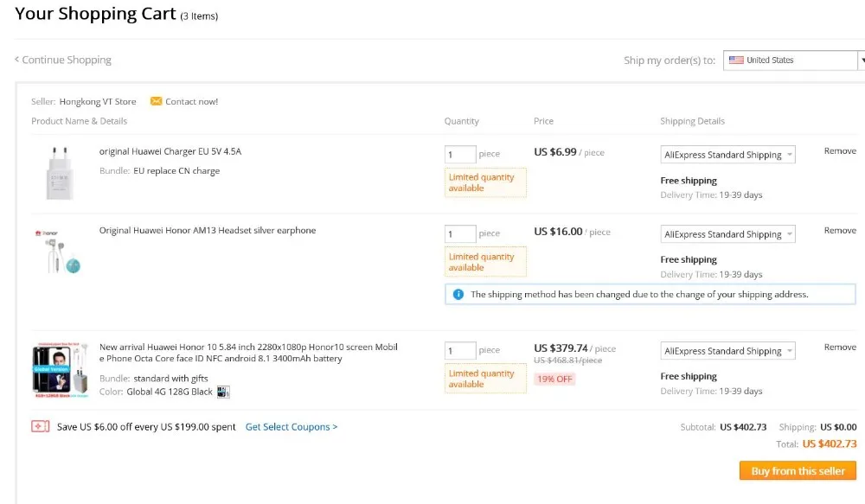This screenshot has height=504, width=865.
Task: Open the Hongkong VT Store seller link
Action: [x=98, y=102]
